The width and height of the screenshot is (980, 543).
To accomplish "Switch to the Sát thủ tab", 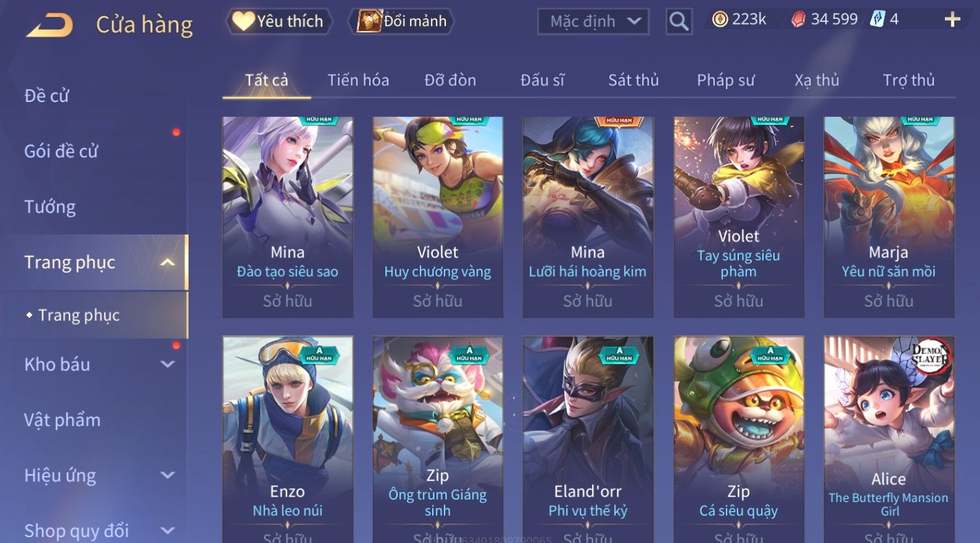I will (x=633, y=80).
